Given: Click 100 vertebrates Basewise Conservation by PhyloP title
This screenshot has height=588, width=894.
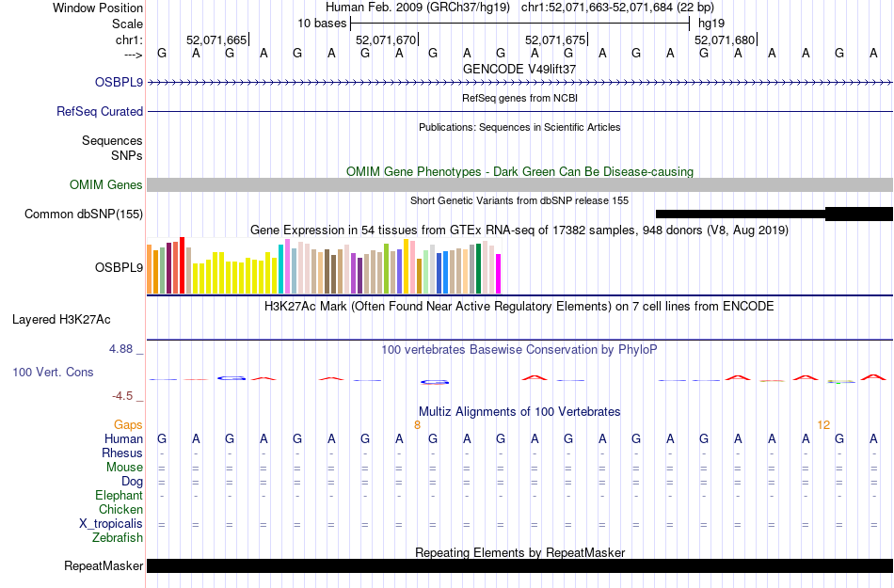Looking at the screenshot, I should pyautogui.click(x=519, y=350).
